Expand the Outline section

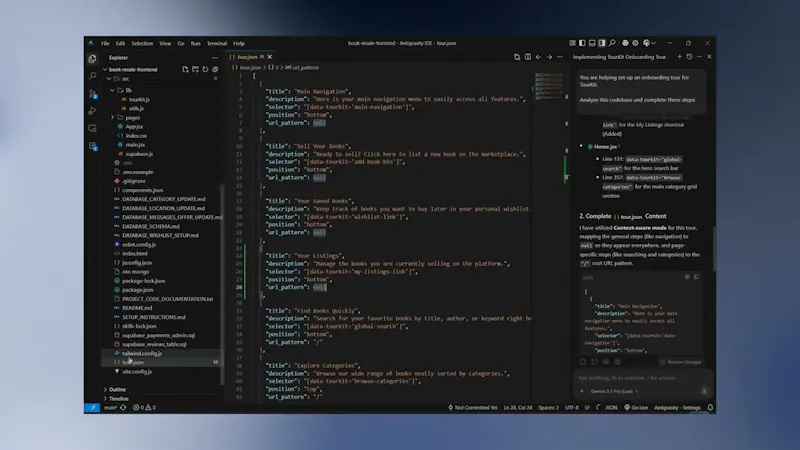(117, 389)
